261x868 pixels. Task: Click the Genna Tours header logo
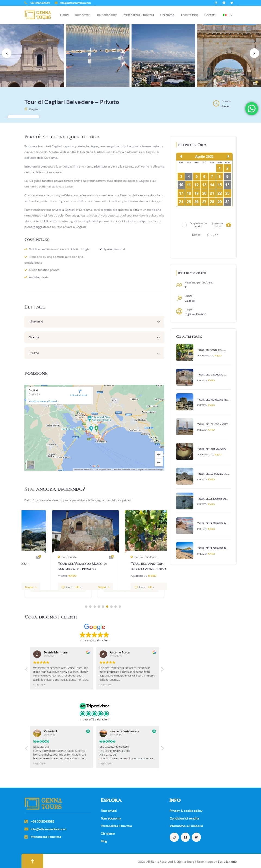point(38,15)
